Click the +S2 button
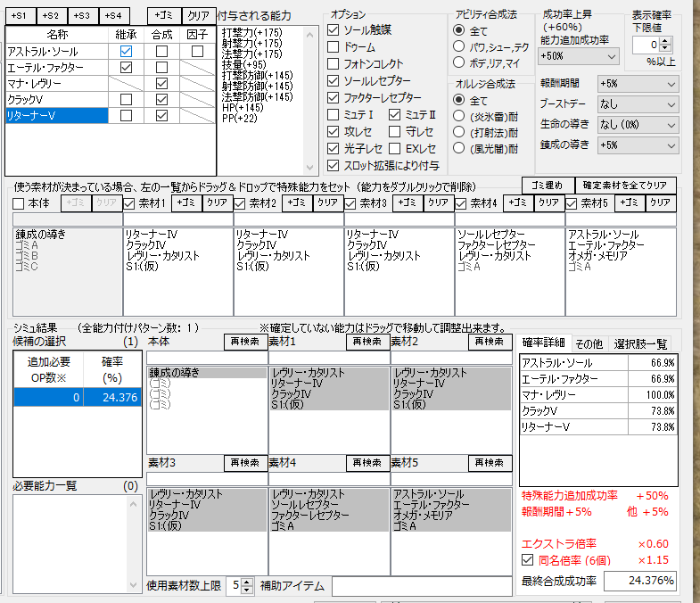The image size is (700, 603). point(52,16)
